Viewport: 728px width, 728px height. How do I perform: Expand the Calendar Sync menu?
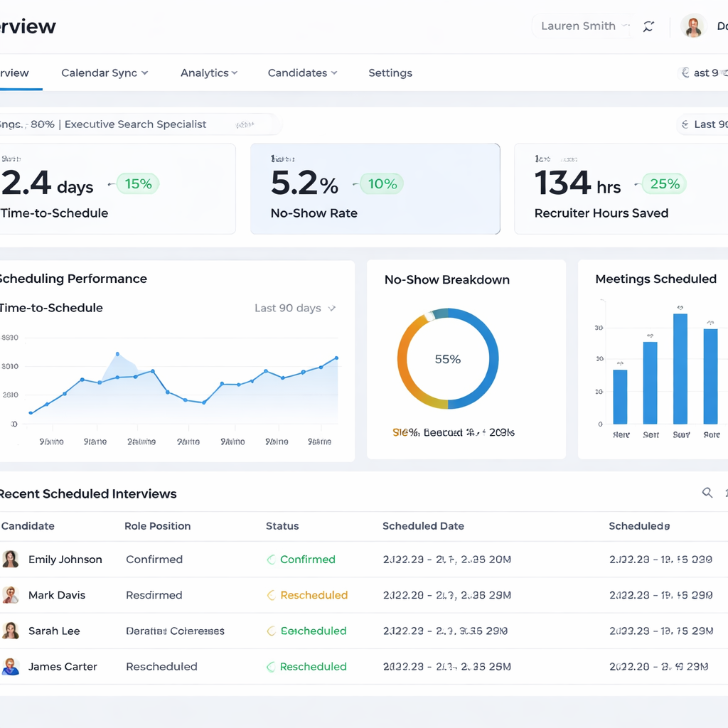pos(105,73)
